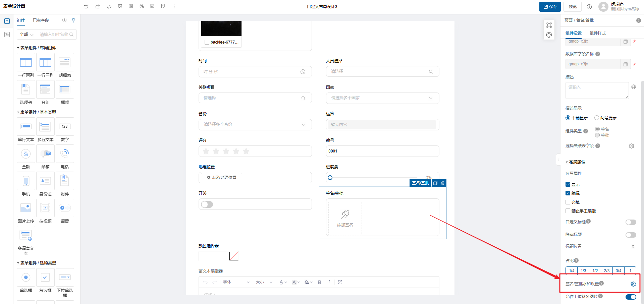Click 获取地理位置 button
The width and height of the screenshot is (644, 304).
click(222, 178)
